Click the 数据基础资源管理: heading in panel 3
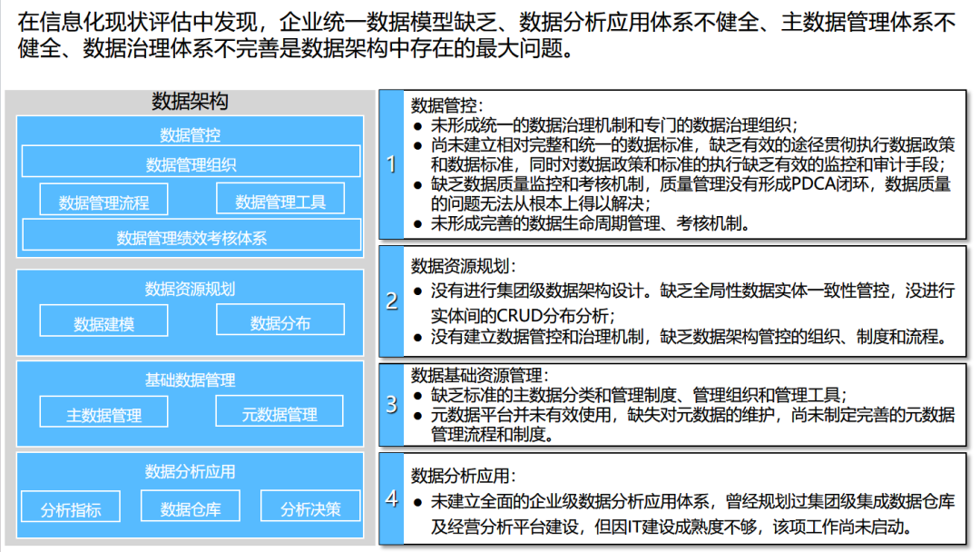 (x=479, y=375)
